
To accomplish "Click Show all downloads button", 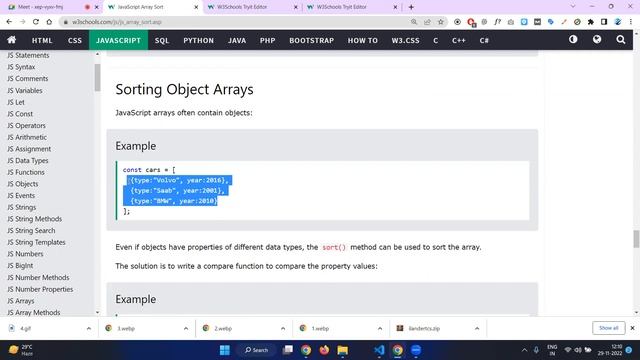I will 609,328.
